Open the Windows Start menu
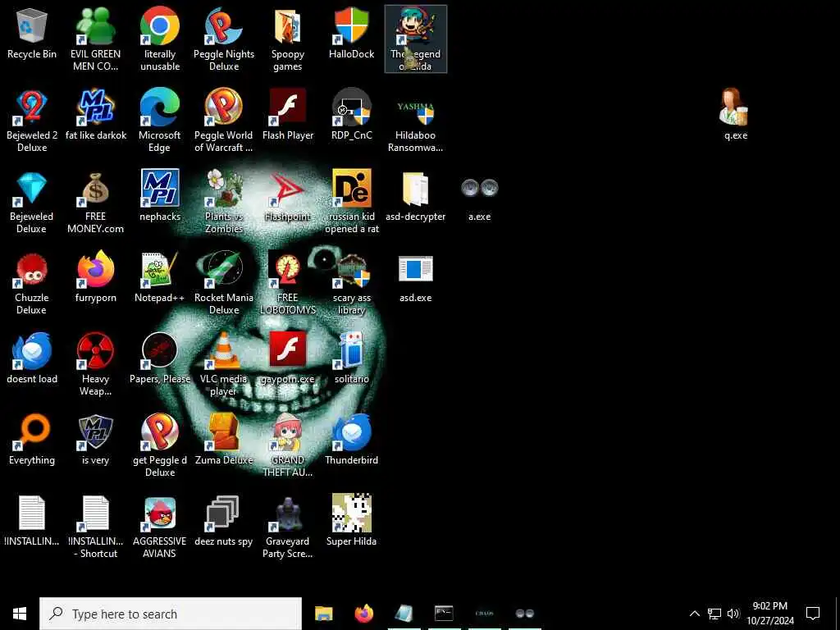This screenshot has width=840, height=630. pyautogui.click(x=20, y=614)
